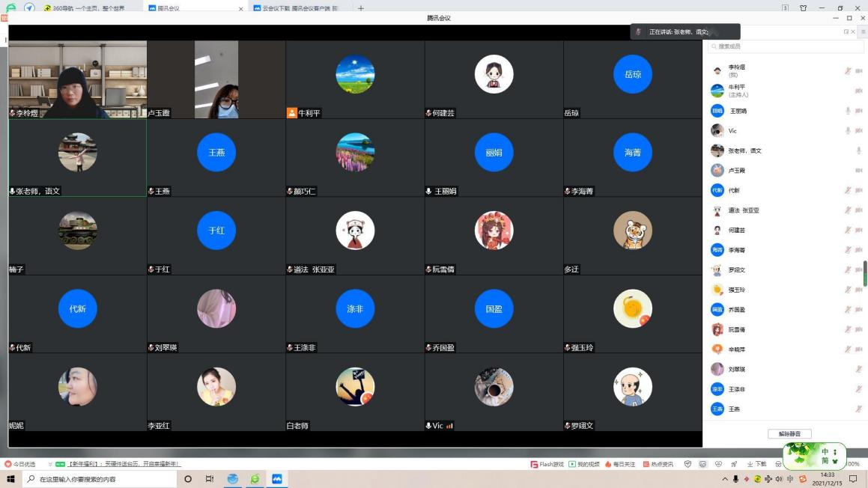This screenshot has width=868, height=488.
Task: Toggle microphone for 李铃煜 in member list
Action: point(848,71)
